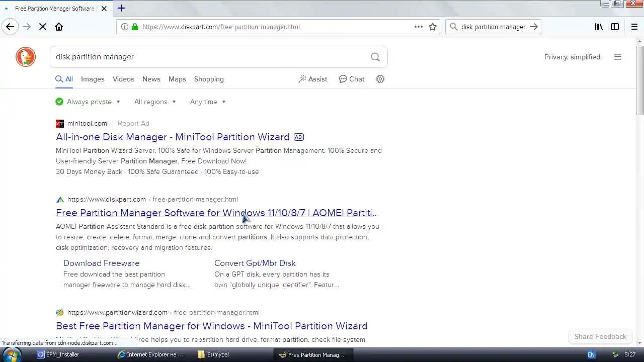Open the Assist feature
Viewport: 644px width, 362px height.
[x=312, y=79]
